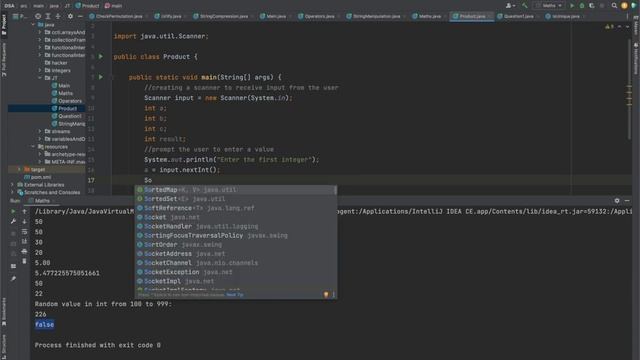Open Project panel settings gear
This screenshot has width=640, height=360.
(x=70, y=16)
